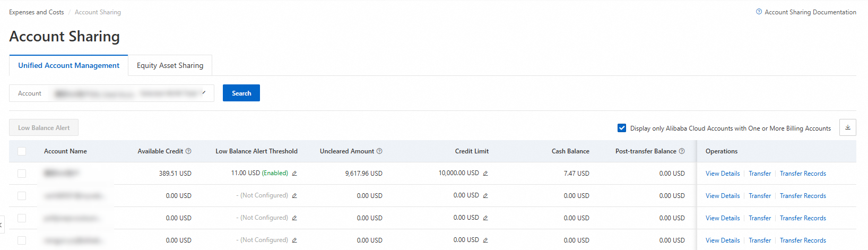This screenshot has width=868, height=250.
Task: Open the Account selector dropdown
Action: 111,93
